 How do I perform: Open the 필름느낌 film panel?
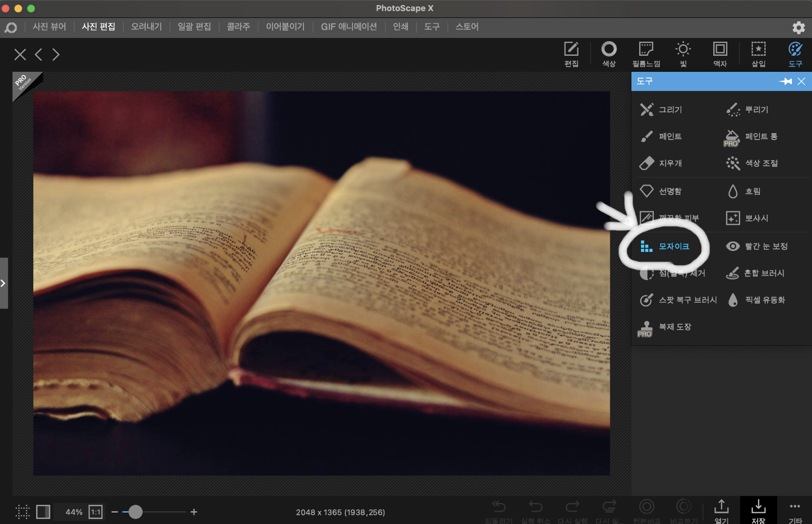pyautogui.click(x=646, y=54)
